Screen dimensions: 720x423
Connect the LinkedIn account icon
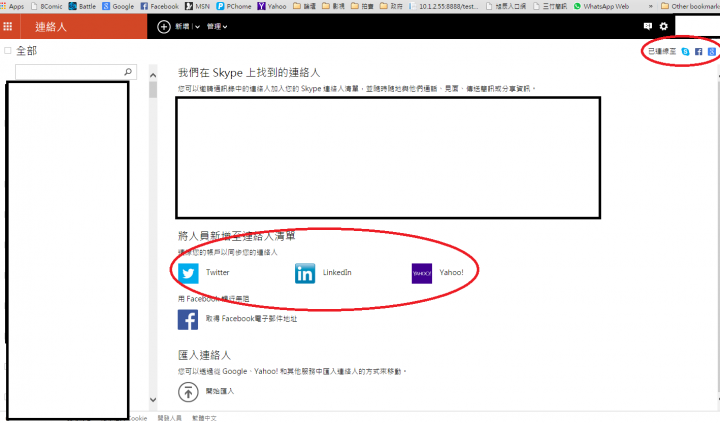click(305, 273)
